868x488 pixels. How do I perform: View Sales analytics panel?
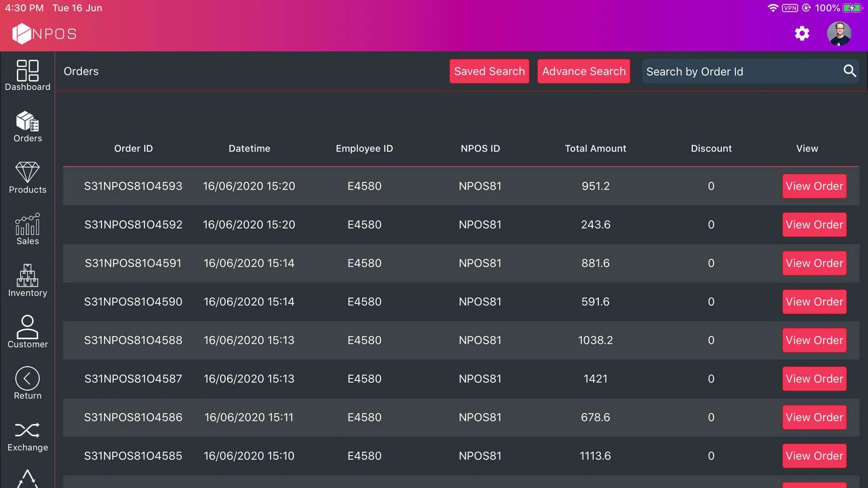(x=28, y=228)
